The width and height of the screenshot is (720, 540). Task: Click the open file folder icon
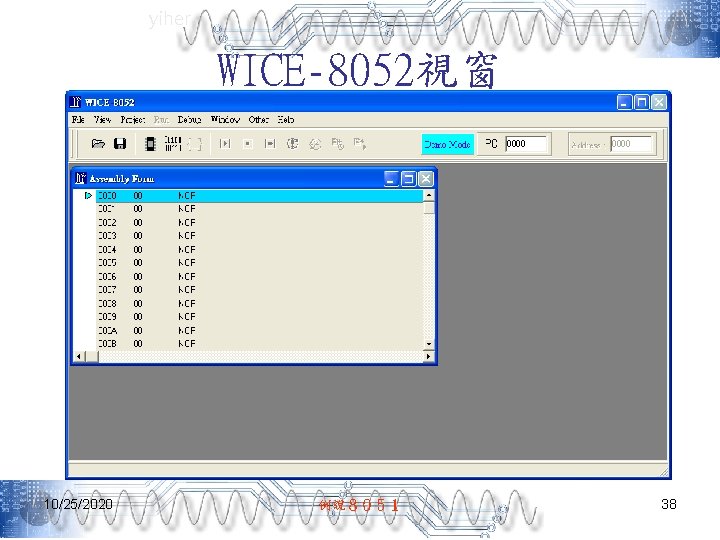(x=98, y=144)
